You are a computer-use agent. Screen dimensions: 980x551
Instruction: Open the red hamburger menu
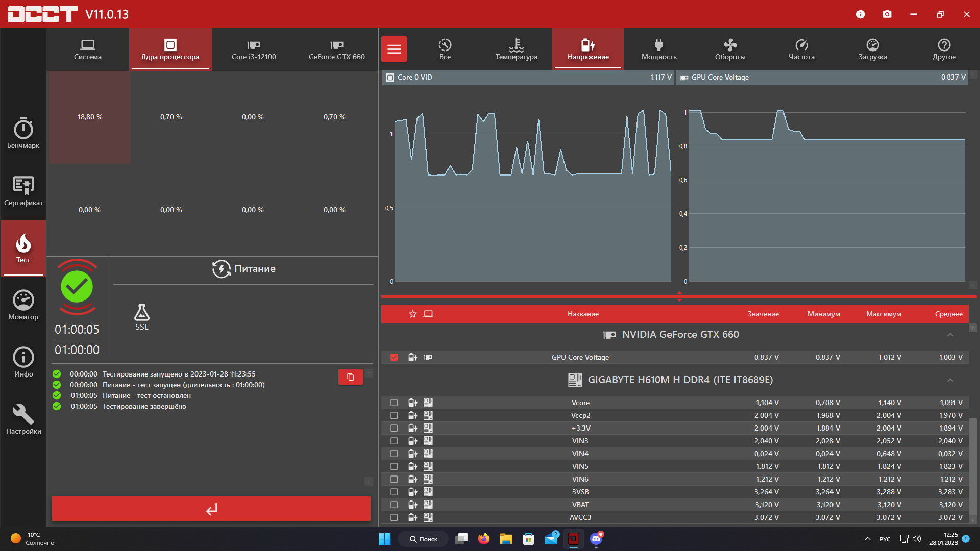click(x=394, y=49)
